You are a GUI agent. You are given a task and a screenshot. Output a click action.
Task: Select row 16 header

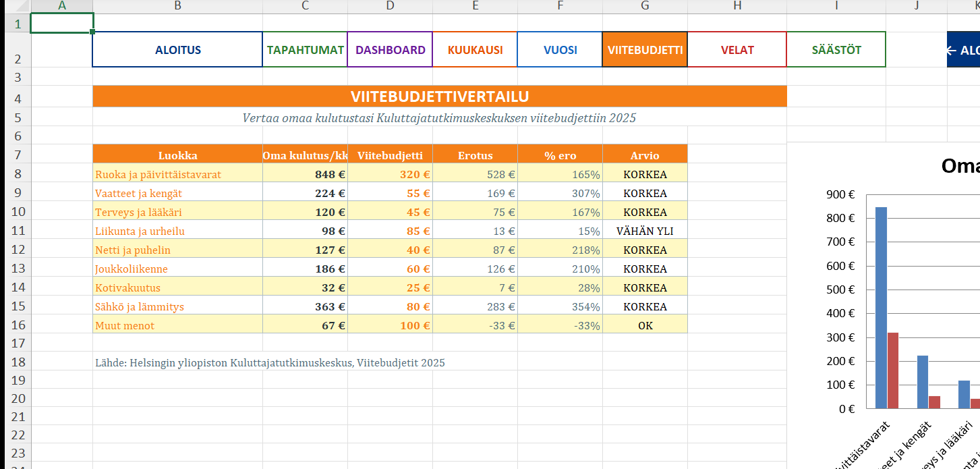18,325
